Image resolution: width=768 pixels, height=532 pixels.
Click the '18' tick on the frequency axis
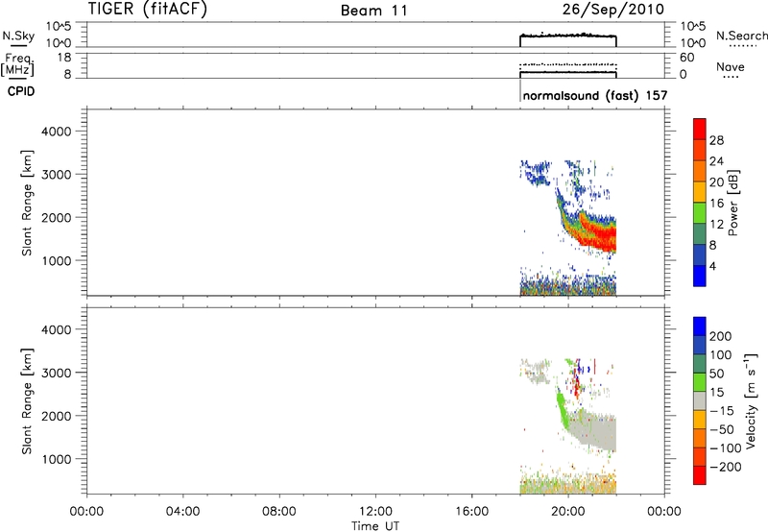point(63,58)
